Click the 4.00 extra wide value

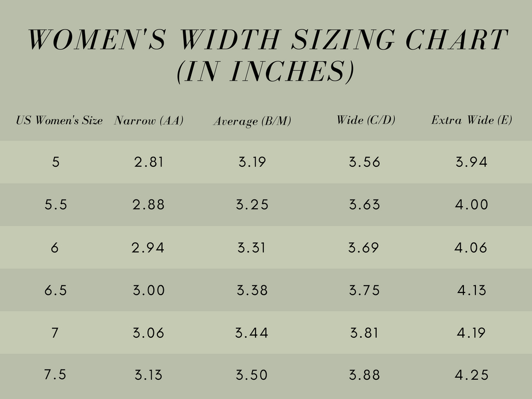click(471, 205)
